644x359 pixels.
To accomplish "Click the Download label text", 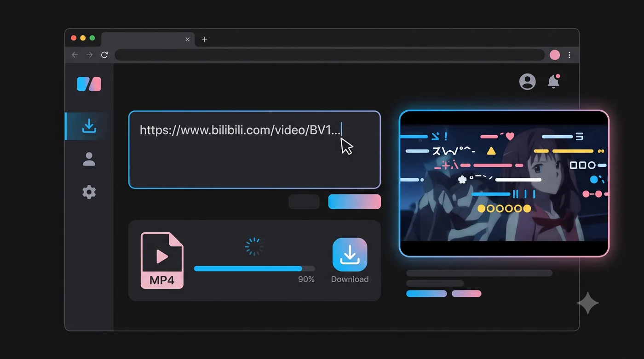I will tap(350, 279).
